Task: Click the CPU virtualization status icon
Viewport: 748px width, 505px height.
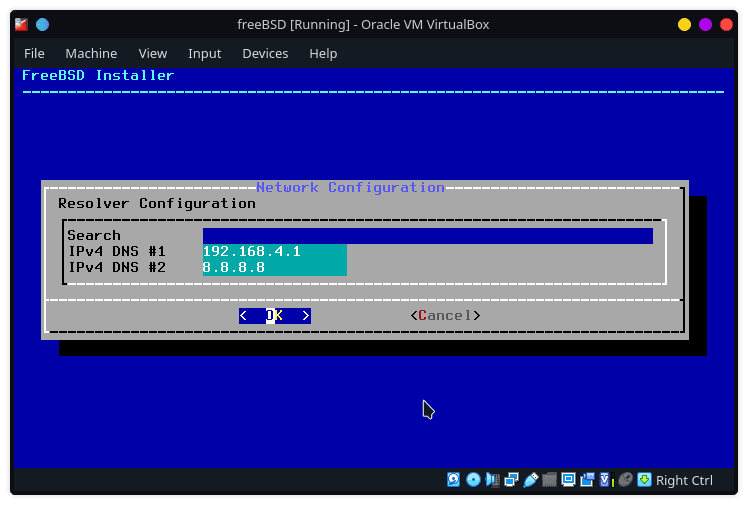Action: 606,480
